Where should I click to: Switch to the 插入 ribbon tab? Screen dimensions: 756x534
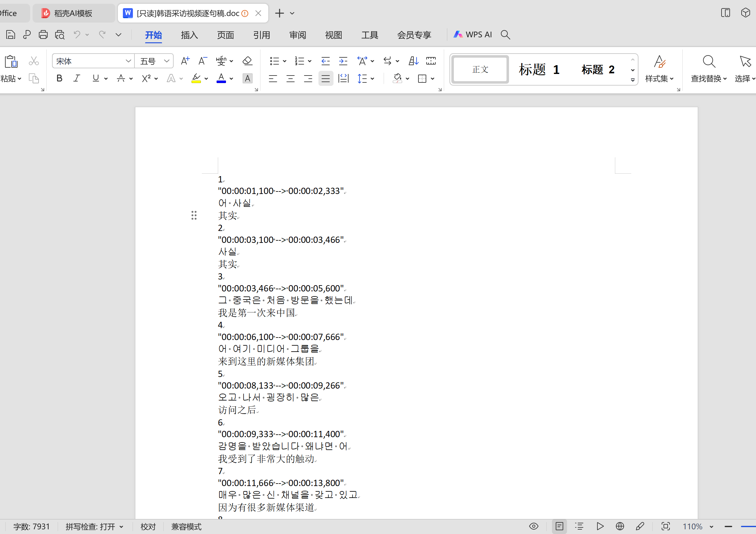pos(189,34)
